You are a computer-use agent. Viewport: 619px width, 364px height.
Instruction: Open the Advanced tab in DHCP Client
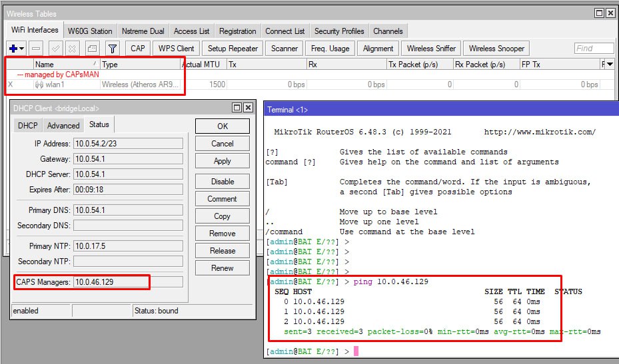point(63,125)
